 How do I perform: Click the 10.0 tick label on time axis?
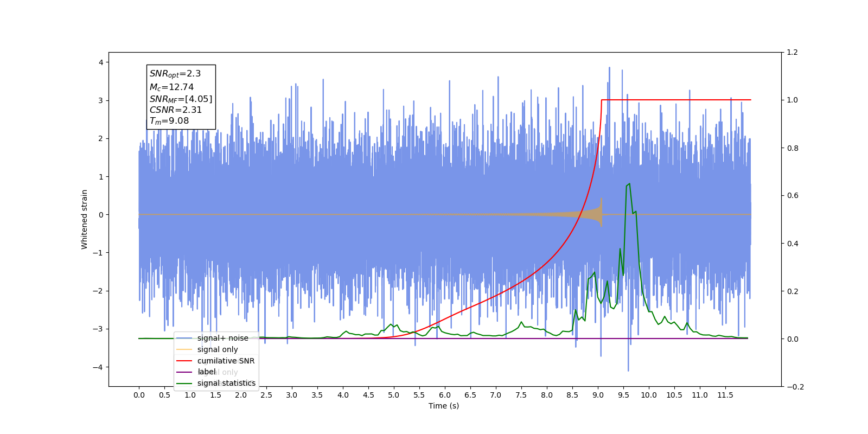point(649,395)
